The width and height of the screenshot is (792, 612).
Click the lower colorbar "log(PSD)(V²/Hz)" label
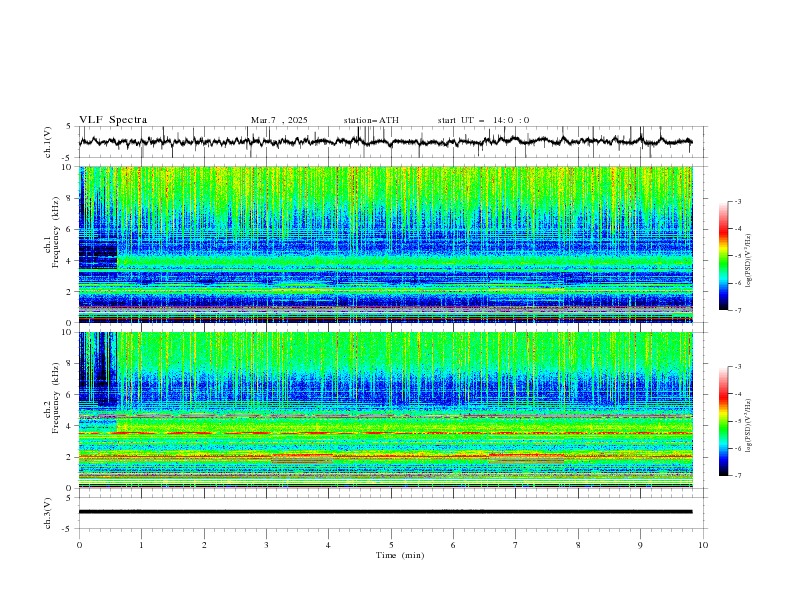[749, 426]
